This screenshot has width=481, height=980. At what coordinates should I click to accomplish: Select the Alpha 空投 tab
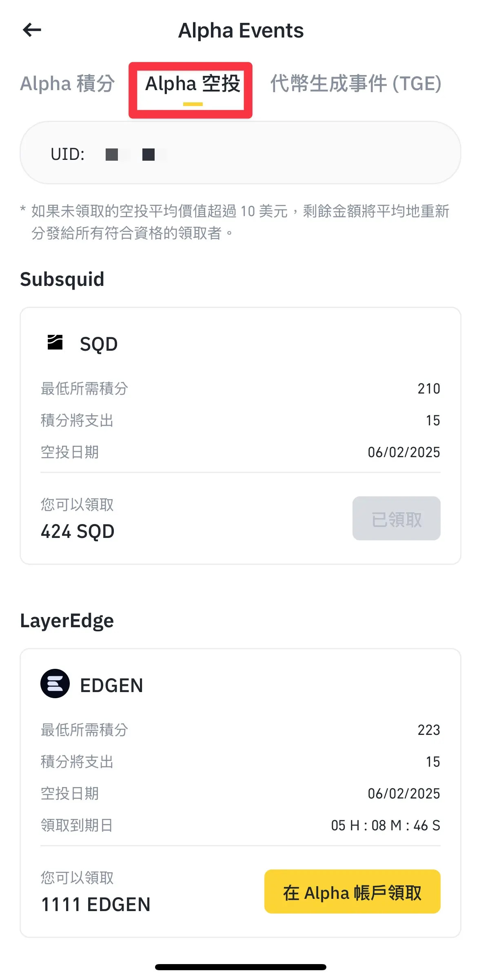(x=192, y=84)
